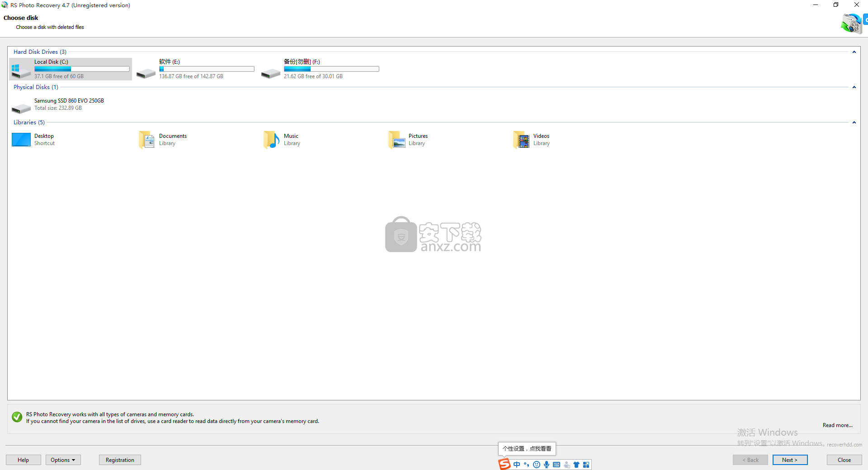Image resolution: width=868 pixels, height=470 pixels.
Task: Click the '37.1 GB free of 60 GB' text
Action: pos(59,76)
